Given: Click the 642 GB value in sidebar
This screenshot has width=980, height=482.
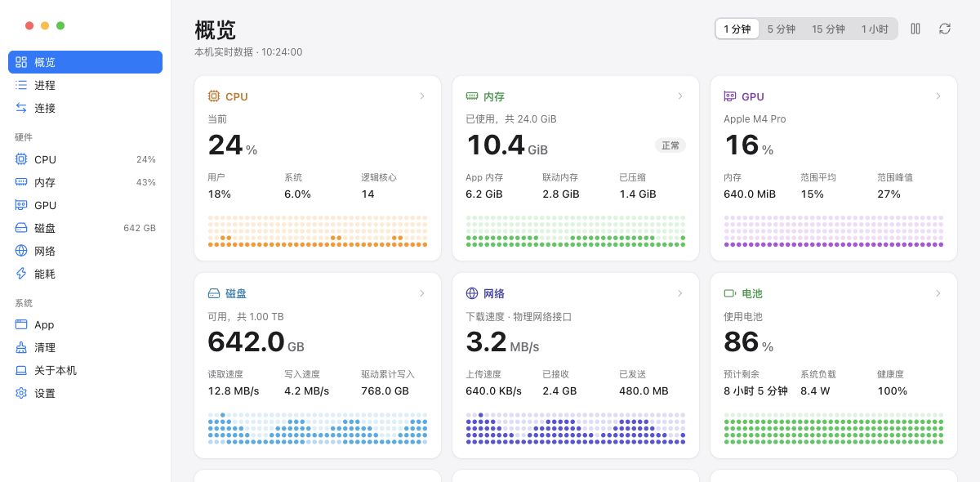Looking at the screenshot, I should tap(140, 228).
